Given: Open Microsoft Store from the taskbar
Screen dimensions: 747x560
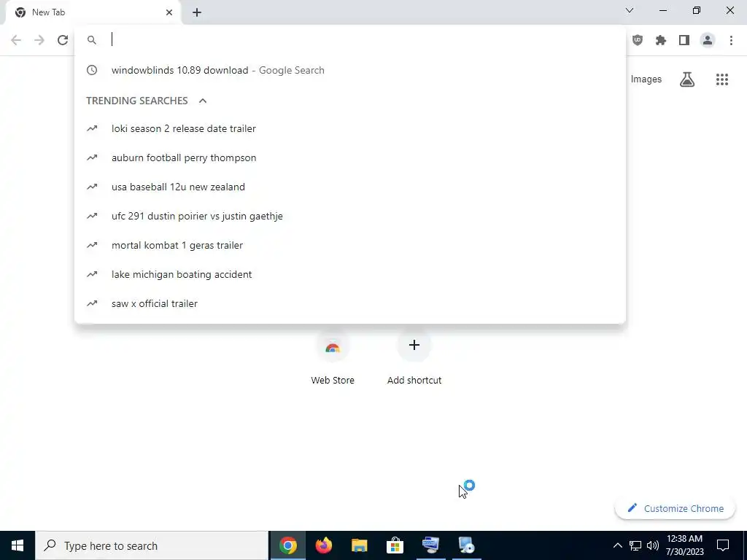Looking at the screenshot, I should [x=395, y=545].
